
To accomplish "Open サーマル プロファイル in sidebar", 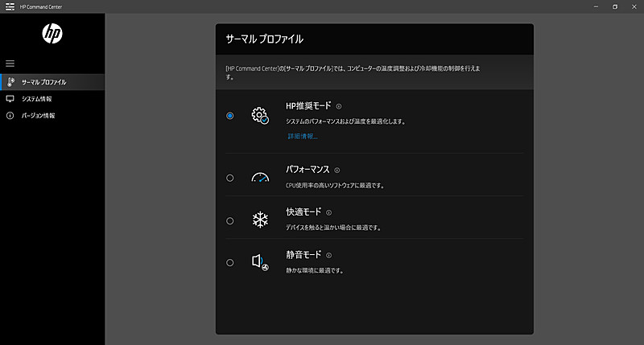I will tap(52, 82).
